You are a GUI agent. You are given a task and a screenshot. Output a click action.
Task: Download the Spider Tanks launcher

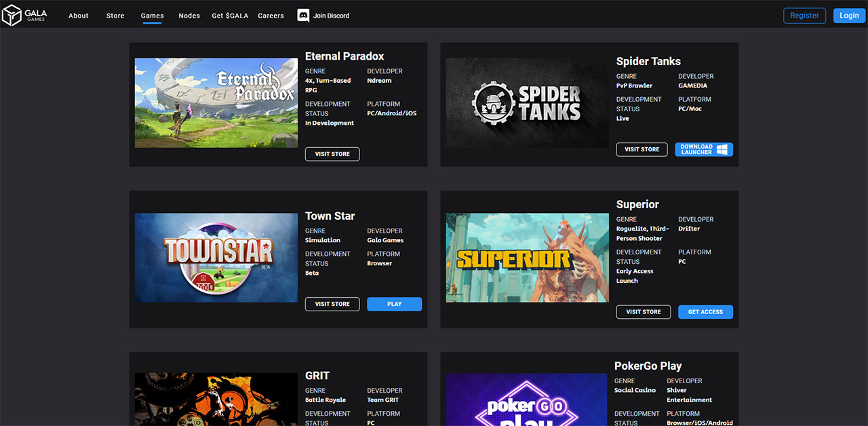704,149
